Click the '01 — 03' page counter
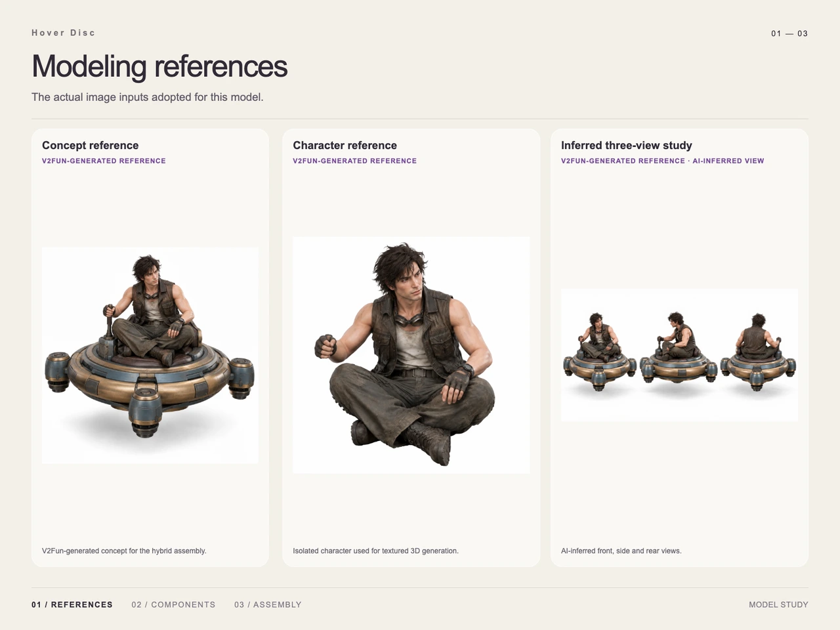 pyautogui.click(x=789, y=33)
